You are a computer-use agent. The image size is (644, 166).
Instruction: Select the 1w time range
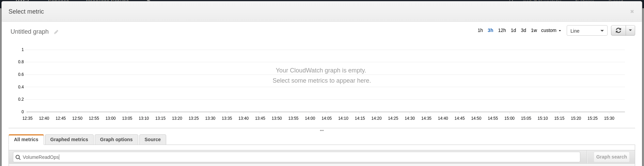[x=534, y=31]
